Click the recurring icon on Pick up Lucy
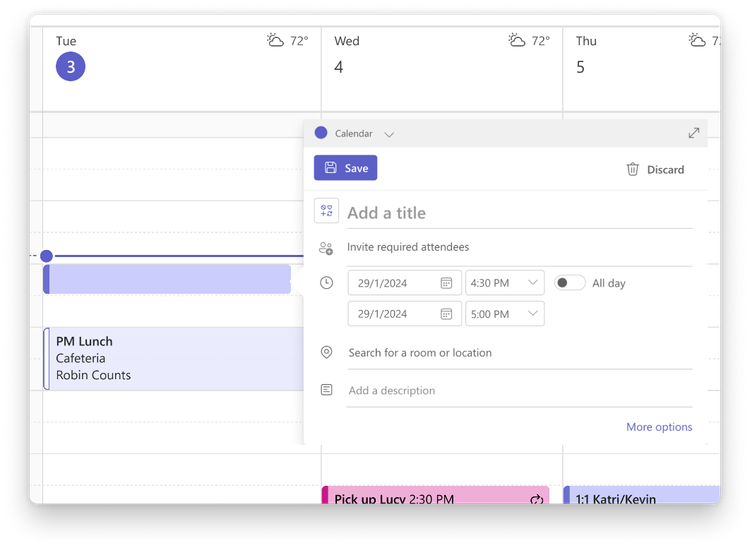Image resolution: width=750 pixels, height=548 pixels. pos(537,499)
